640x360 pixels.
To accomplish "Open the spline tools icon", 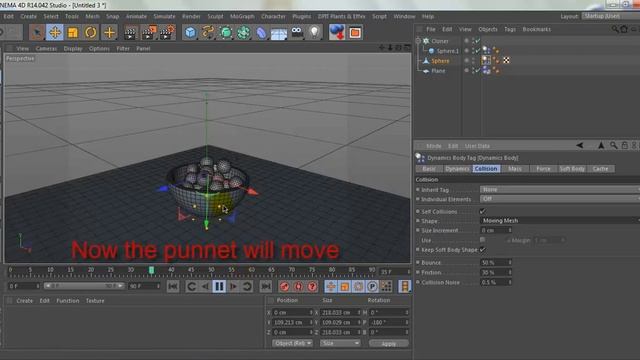I will point(208,33).
